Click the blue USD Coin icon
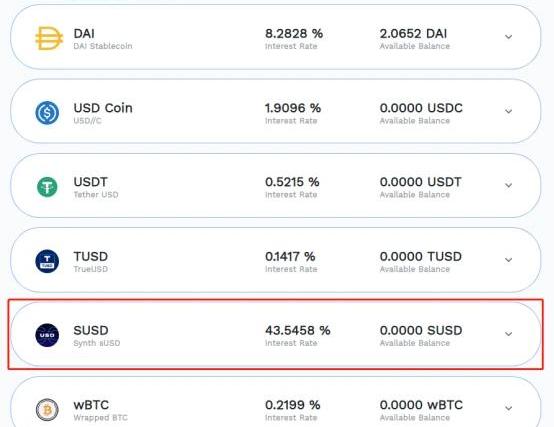Viewport: 554px width, 427px height. 47,113
